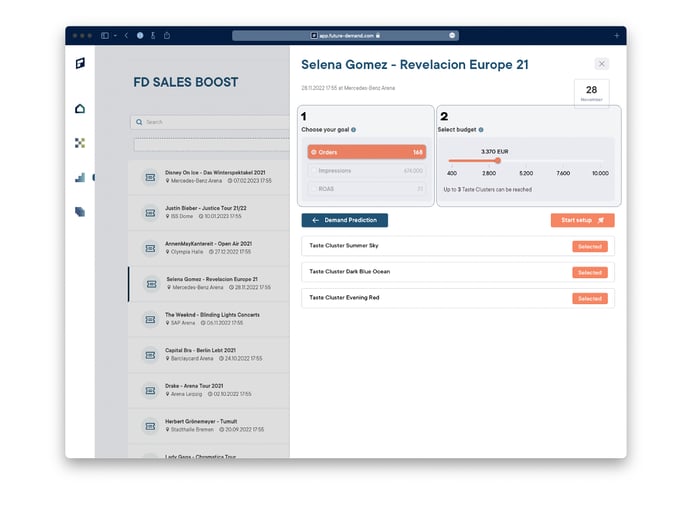Toggle Selected on Taste Cluster Dark Blue Ocean
This screenshot has width=688, height=509.
pyautogui.click(x=590, y=272)
